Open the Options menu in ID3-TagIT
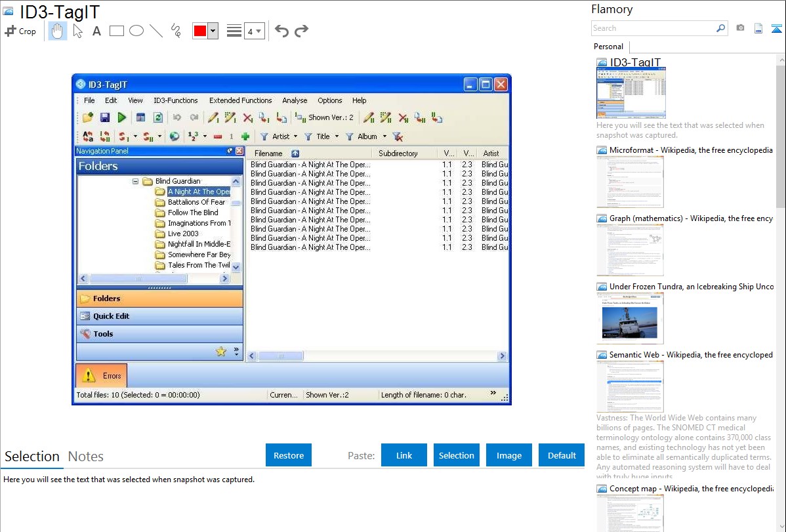Screen dimensions: 786x532 click(330, 100)
